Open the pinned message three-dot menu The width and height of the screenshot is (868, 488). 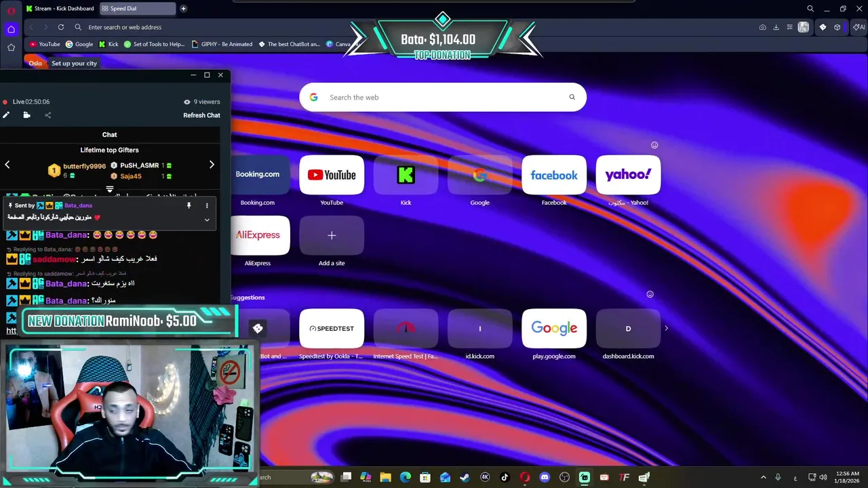[207, 205]
